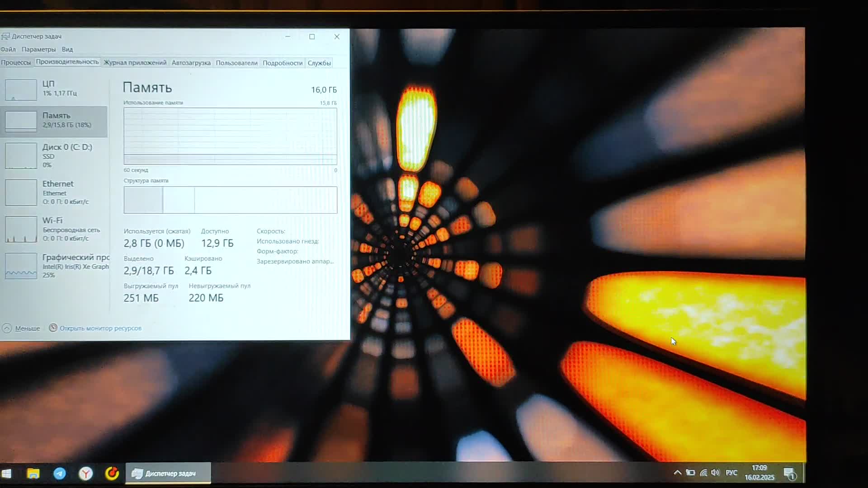Collapse view with Меньше chevron
Viewport: 868px width, 488px height.
pyautogui.click(x=7, y=328)
